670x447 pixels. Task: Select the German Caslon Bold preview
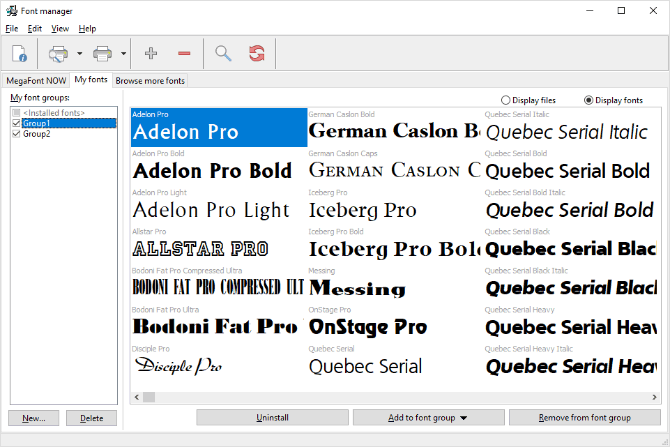point(395,127)
